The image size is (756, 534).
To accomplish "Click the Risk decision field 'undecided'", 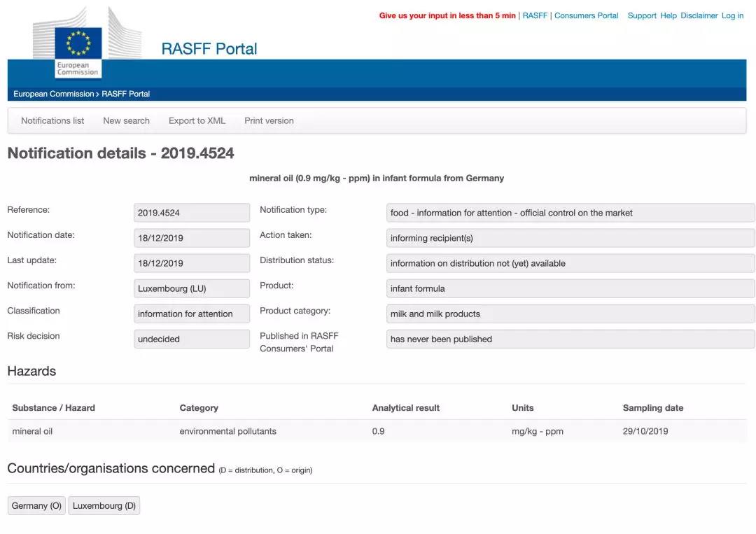I will pyautogui.click(x=191, y=339).
